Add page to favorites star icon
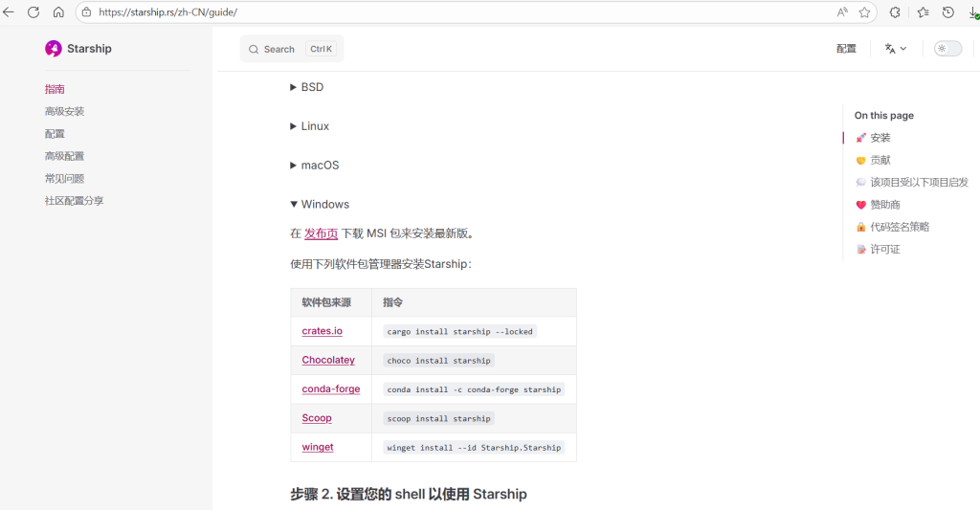The height and width of the screenshot is (510, 980). 864,11
